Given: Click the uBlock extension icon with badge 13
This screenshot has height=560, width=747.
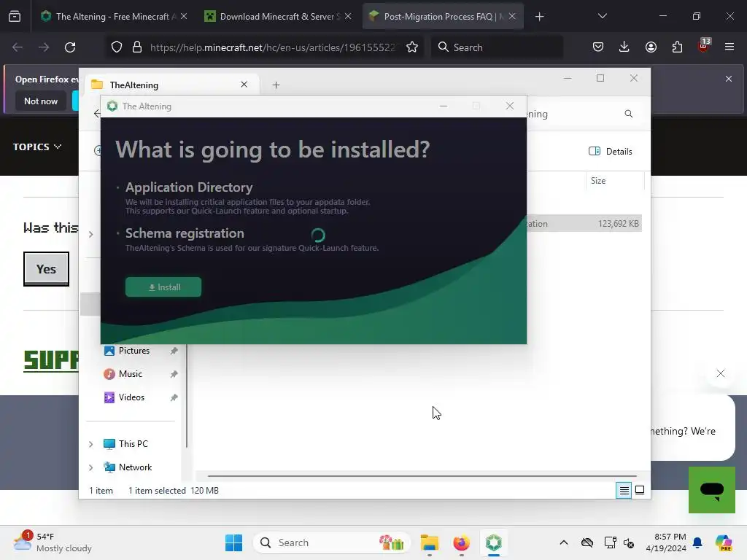Looking at the screenshot, I should (x=704, y=46).
